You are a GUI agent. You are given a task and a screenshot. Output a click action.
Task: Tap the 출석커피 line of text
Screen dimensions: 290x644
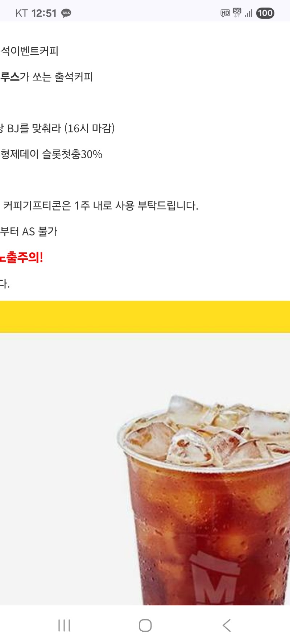tap(46, 77)
